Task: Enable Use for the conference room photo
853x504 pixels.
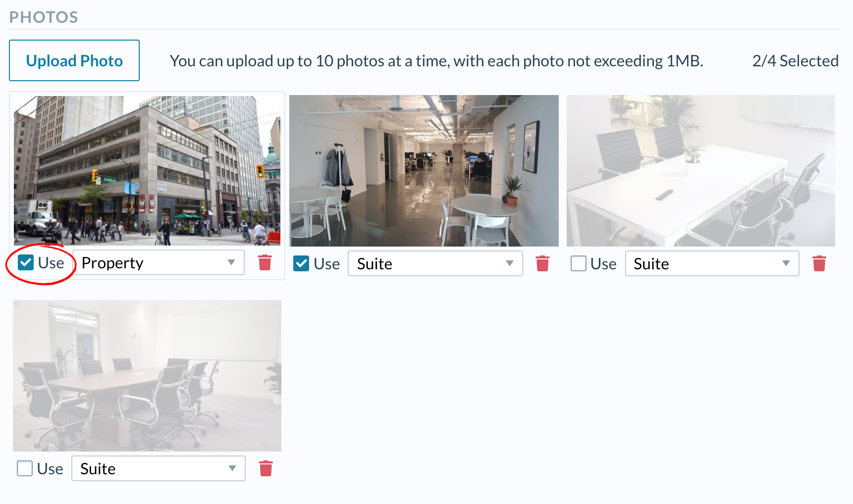Action: pyautogui.click(x=25, y=468)
